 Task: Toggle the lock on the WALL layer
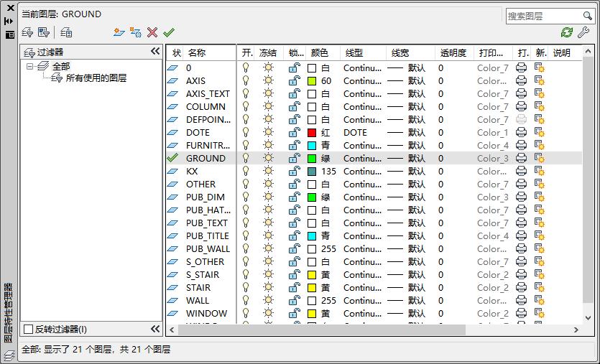coord(294,301)
